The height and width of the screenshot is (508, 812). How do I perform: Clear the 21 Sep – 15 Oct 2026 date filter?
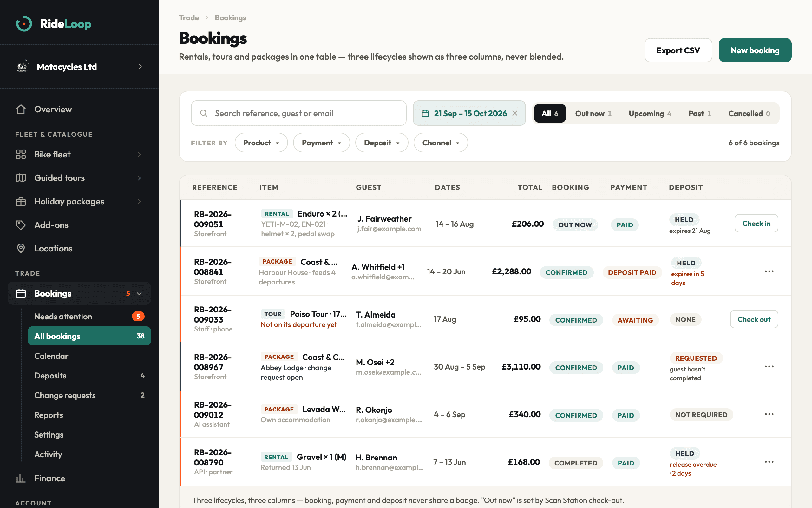point(515,113)
